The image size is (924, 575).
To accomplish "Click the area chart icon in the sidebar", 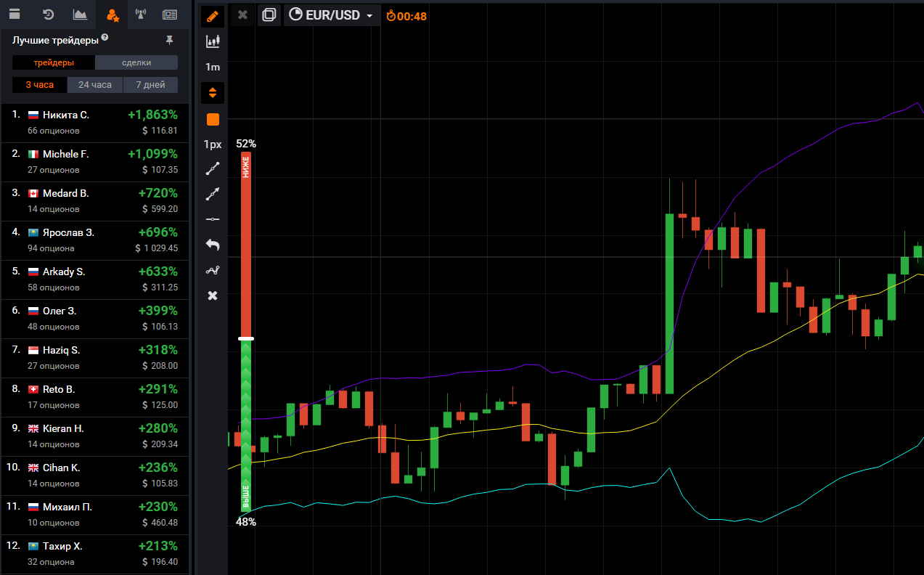I will 80,15.
